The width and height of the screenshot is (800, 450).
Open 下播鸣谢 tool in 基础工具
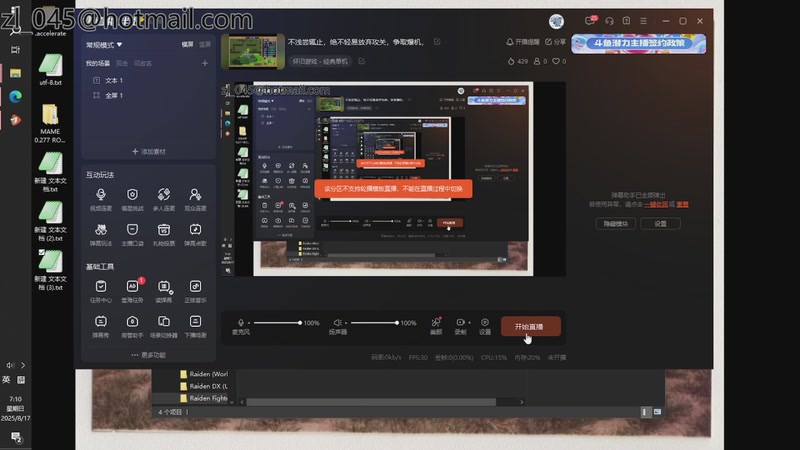[195, 326]
